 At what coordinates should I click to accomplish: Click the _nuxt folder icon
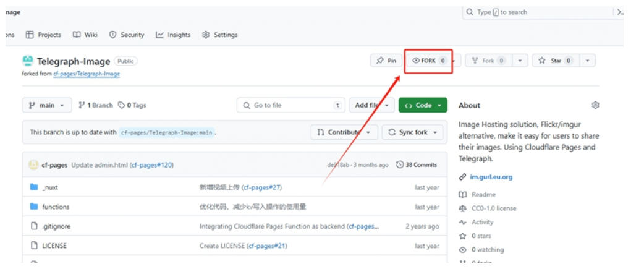click(x=34, y=187)
